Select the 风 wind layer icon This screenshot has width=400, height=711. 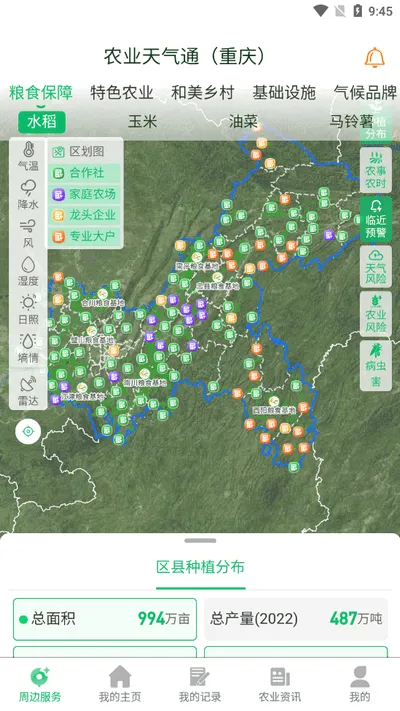28,234
